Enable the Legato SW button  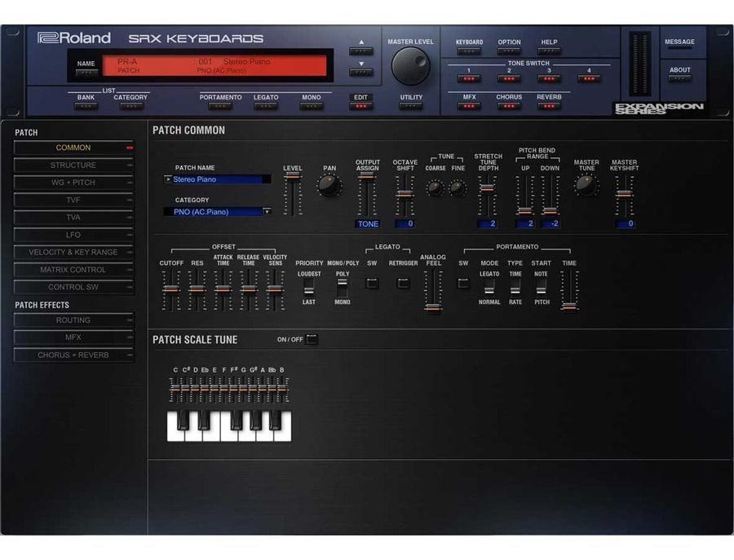(372, 283)
